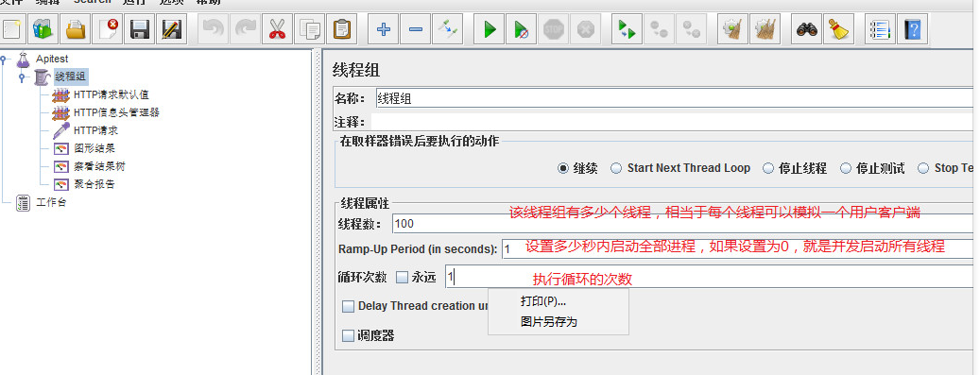This screenshot has width=980, height=375.
Task: Open the help book icon
Action: 912,29
